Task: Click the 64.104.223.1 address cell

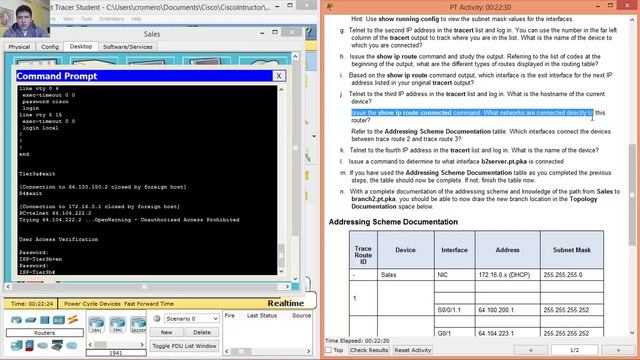Action: (507, 333)
